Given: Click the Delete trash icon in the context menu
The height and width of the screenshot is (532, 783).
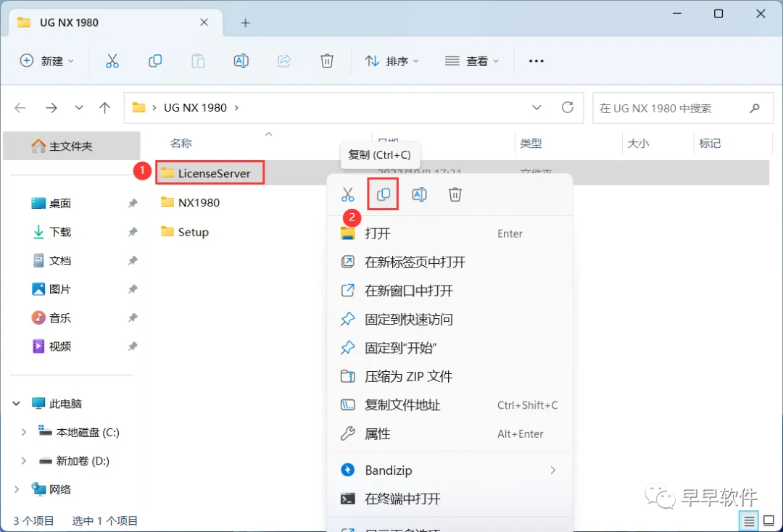Looking at the screenshot, I should (x=455, y=194).
